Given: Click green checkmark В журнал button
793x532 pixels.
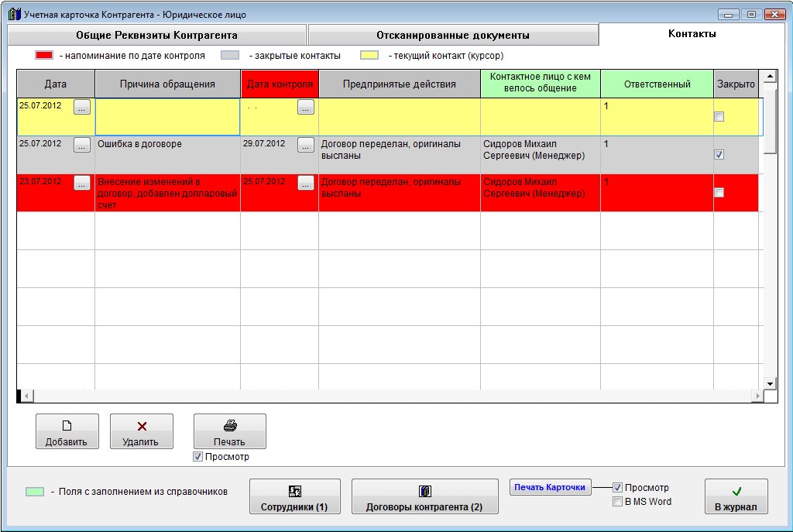Looking at the screenshot, I should (736, 496).
